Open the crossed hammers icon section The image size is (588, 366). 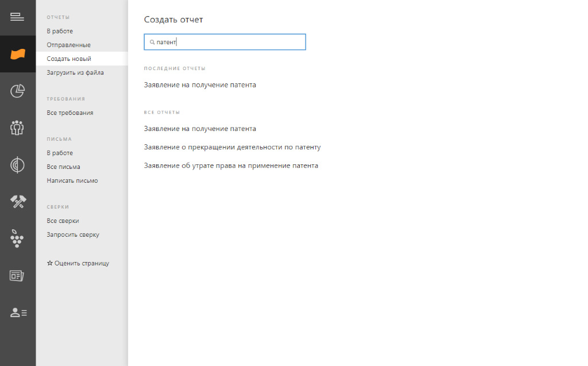[x=17, y=202]
